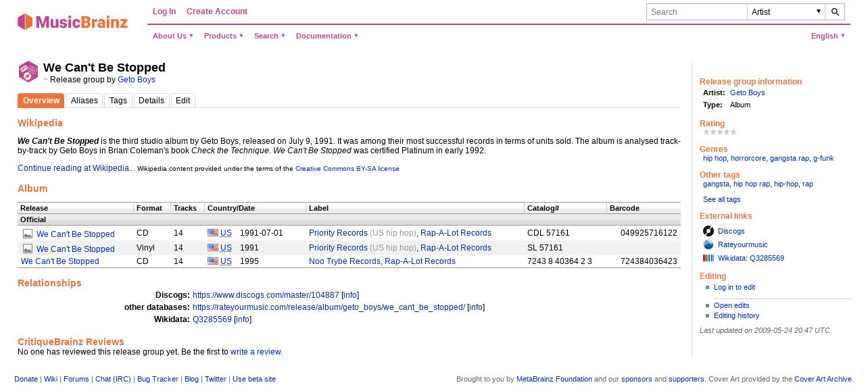Click the search magnifier button
The width and height of the screenshot is (868, 389).
pyautogui.click(x=835, y=11)
